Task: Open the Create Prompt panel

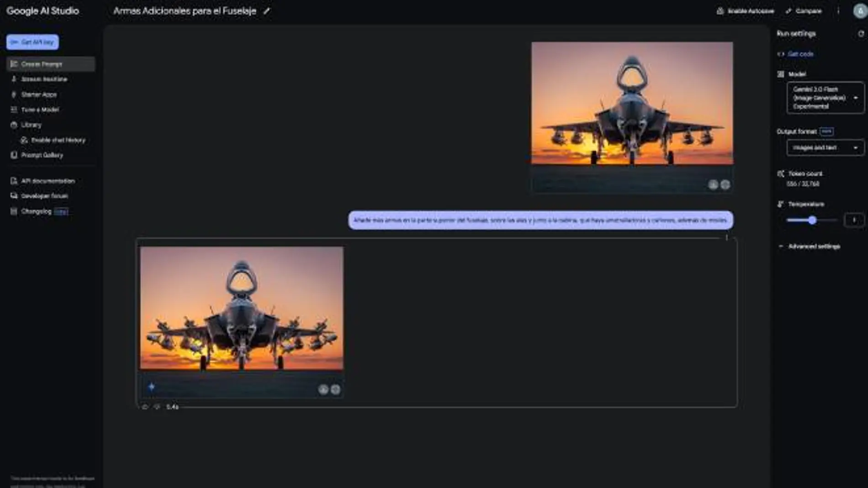Action: (x=42, y=64)
